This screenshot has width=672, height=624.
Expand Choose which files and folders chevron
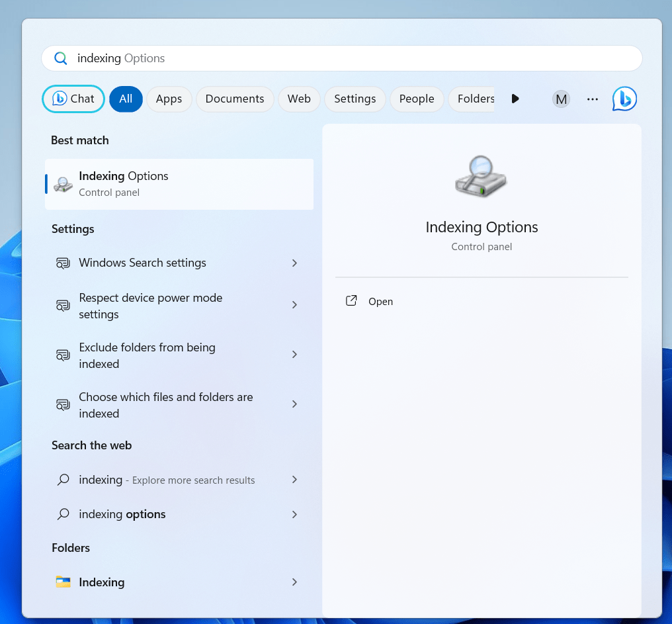pos(294,404)
